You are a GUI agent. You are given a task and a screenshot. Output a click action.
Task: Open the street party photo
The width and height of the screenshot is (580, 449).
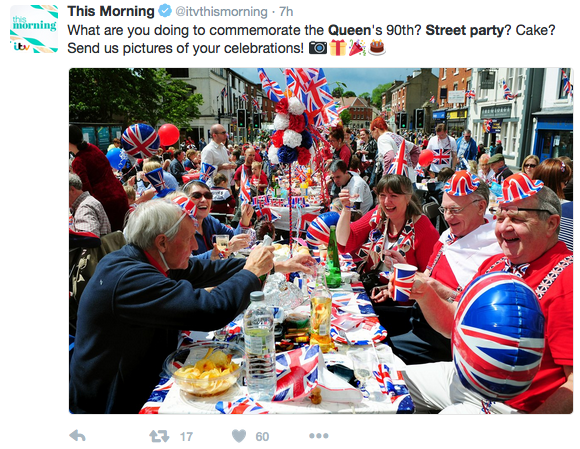click(x=321, y=241)
